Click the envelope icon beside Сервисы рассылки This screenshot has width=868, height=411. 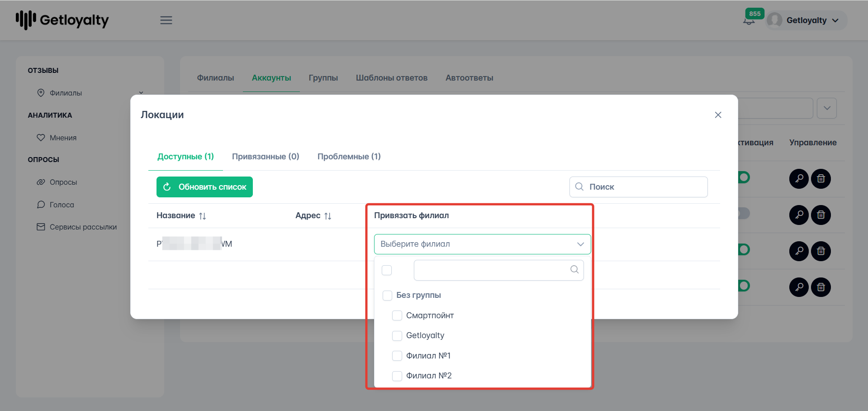pyautogui.click(x=41, y=227)
